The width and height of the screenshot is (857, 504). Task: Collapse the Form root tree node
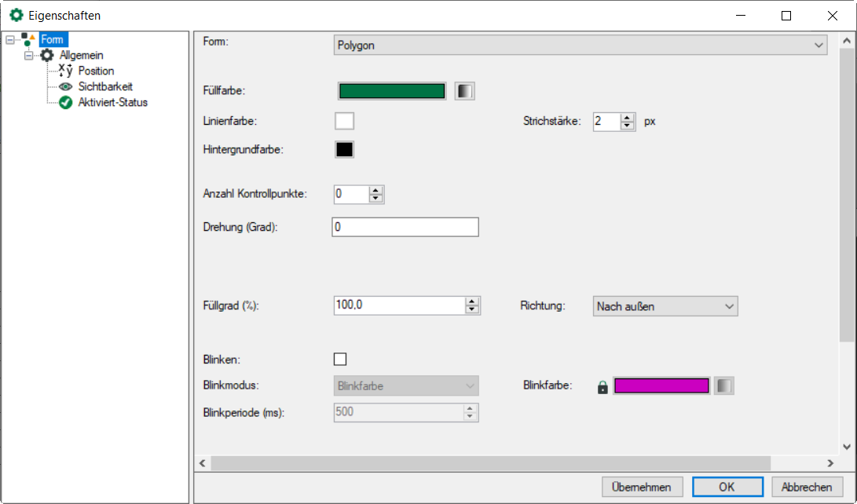click(x=10, y=39)
